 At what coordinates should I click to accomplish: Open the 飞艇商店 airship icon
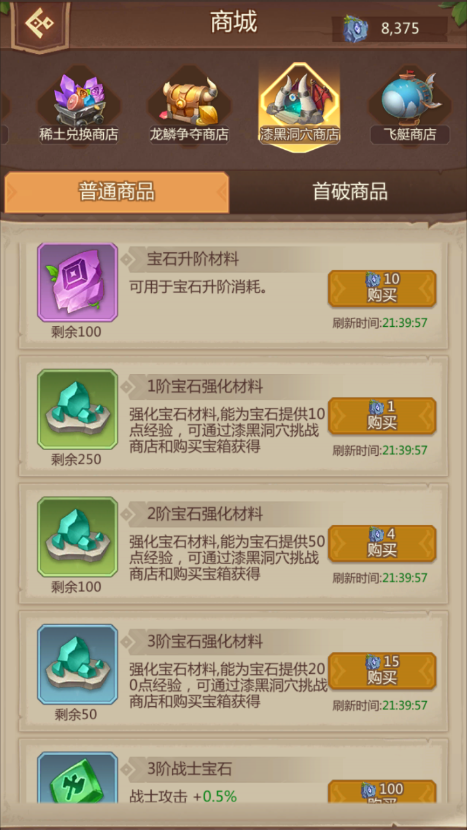pyautogui.click(x=410, y=107)
